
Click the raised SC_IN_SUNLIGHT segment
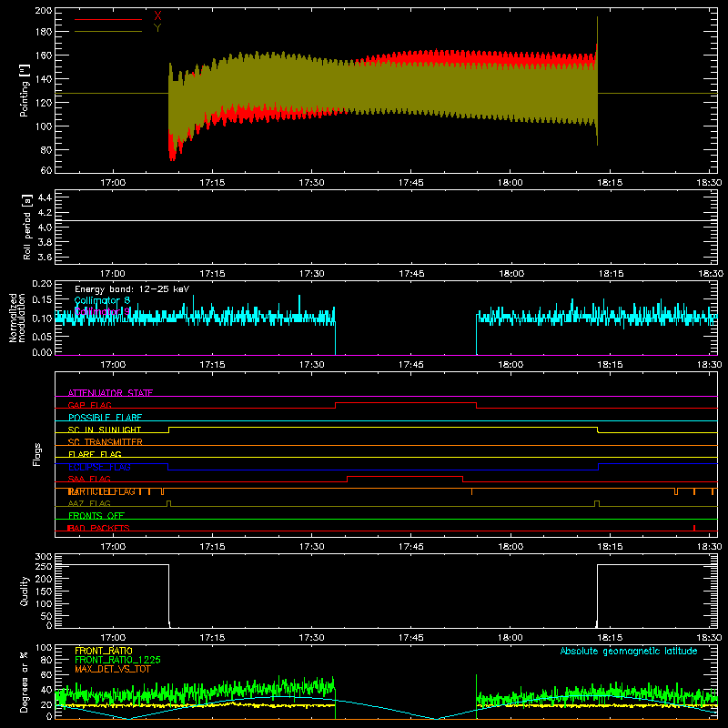click(x=383, y=427)
